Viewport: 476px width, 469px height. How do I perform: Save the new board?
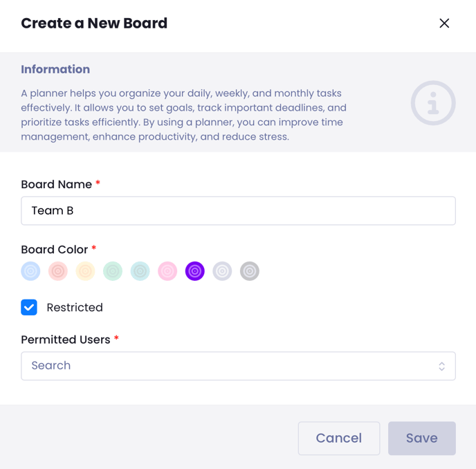pos(421,439)
